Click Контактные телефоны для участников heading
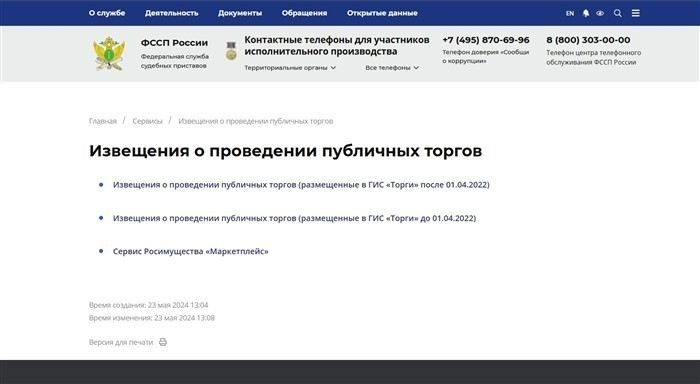This screenshot has height=384, width=700. (x=337, y=46)
